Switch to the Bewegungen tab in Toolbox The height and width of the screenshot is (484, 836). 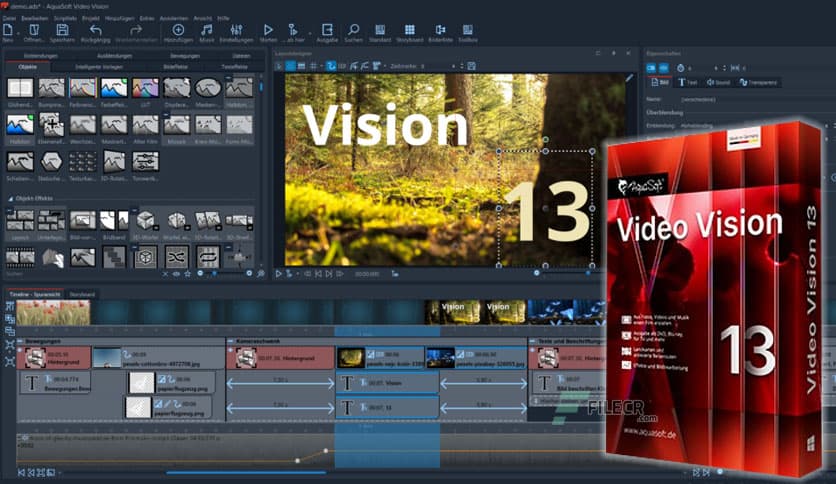pos(185,55)
